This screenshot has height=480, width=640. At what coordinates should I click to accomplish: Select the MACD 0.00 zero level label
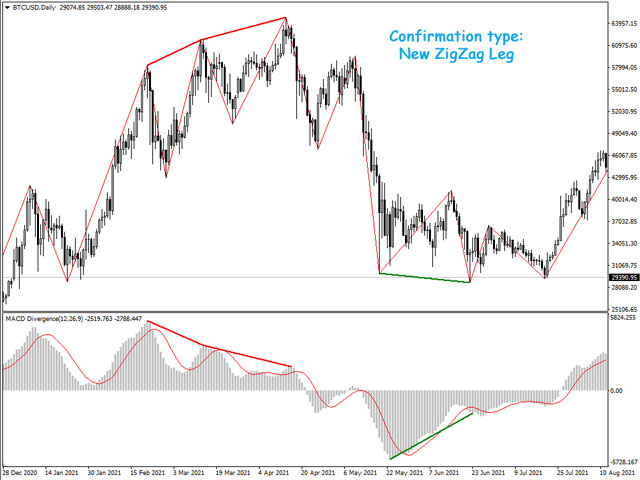click(616, 391)
